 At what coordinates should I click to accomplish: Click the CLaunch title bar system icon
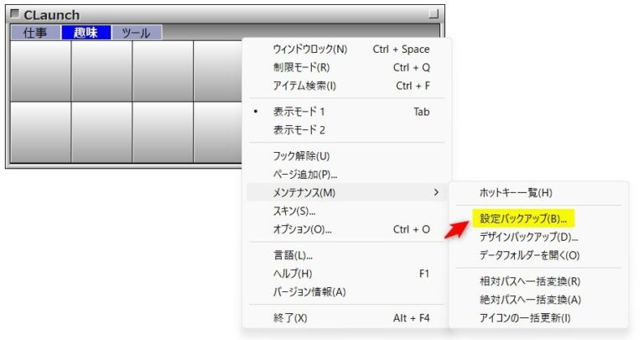(15, 13)
